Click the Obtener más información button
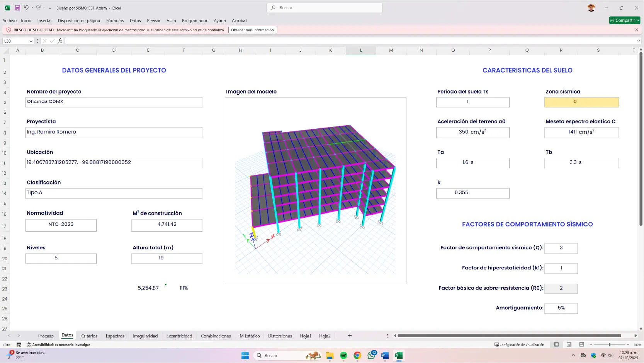The height and width of the screenshot is (363, 644). 252,30
